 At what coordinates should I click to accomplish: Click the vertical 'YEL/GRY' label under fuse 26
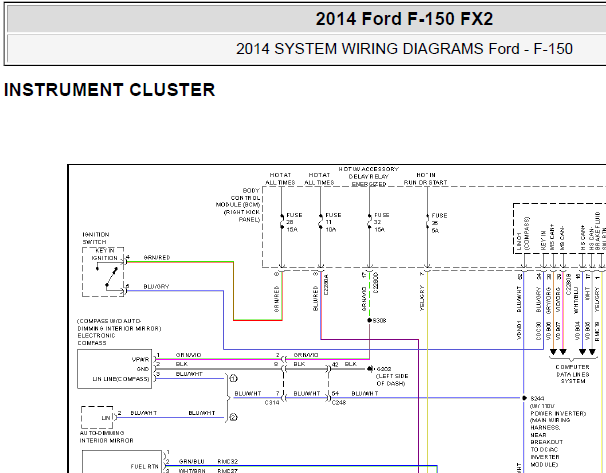pyautogui.click(x=422, y=298)
